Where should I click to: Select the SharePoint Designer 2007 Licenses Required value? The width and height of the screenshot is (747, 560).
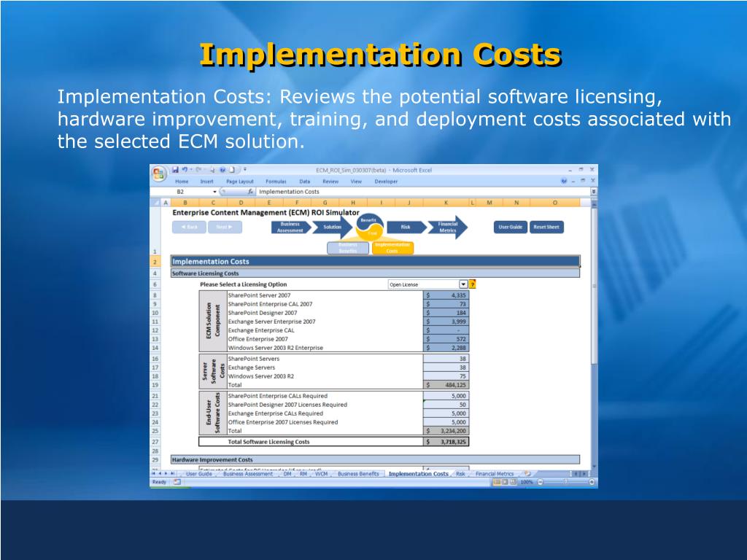(446, 405)
